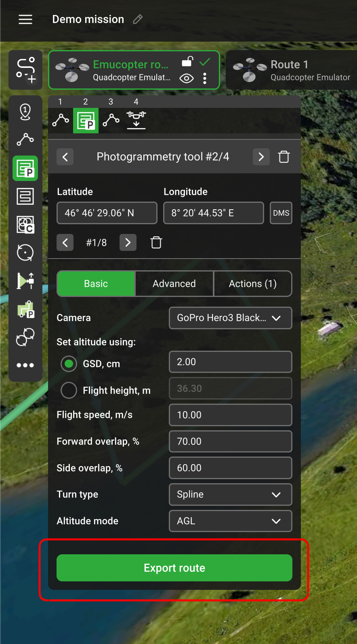This screenshot has width=357, height=644.
Task: Open the three-dots more tools icon in sidebar
Action: pyautogui.click(x=25, y=365)
